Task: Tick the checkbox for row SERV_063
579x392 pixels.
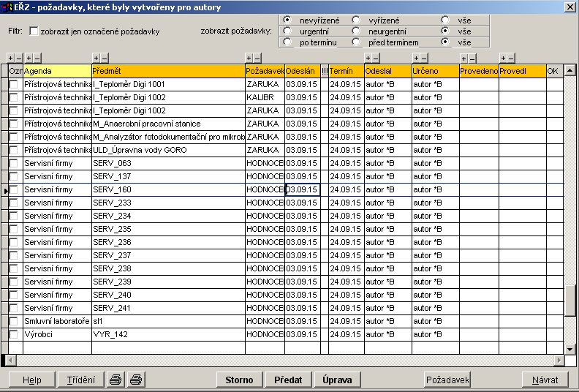Action: pos(14,163)
